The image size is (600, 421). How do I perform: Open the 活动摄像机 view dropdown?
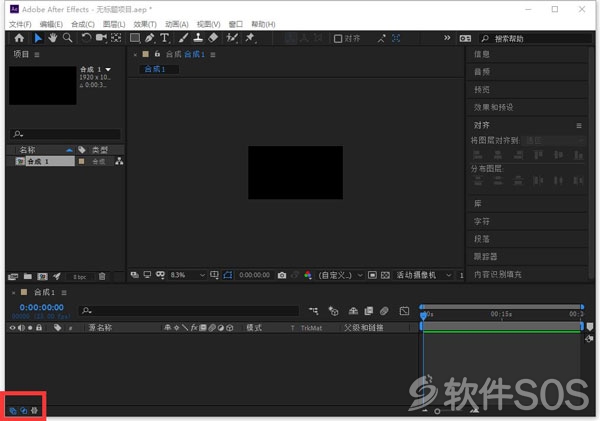(x=424, y=275)
